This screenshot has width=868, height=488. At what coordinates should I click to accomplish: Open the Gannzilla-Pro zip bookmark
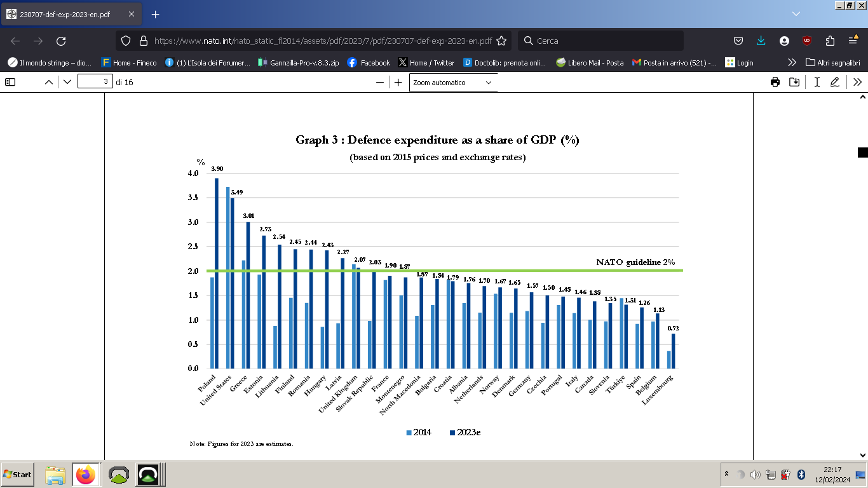[299, 62]
